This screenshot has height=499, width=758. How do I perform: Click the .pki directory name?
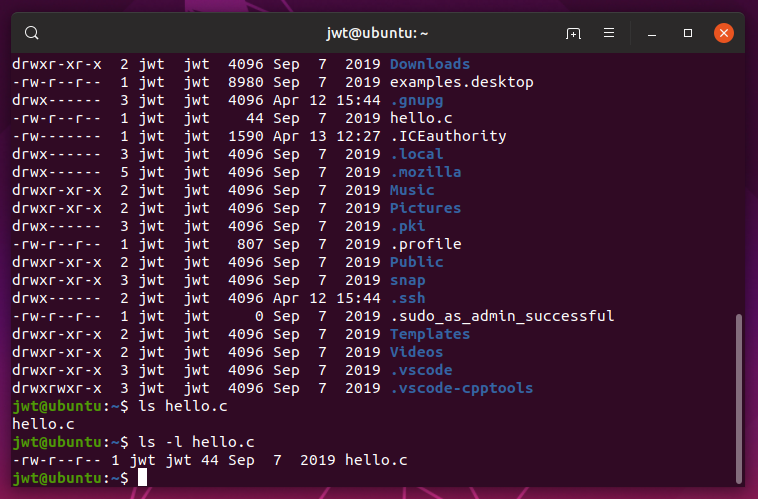pos(408,226)
